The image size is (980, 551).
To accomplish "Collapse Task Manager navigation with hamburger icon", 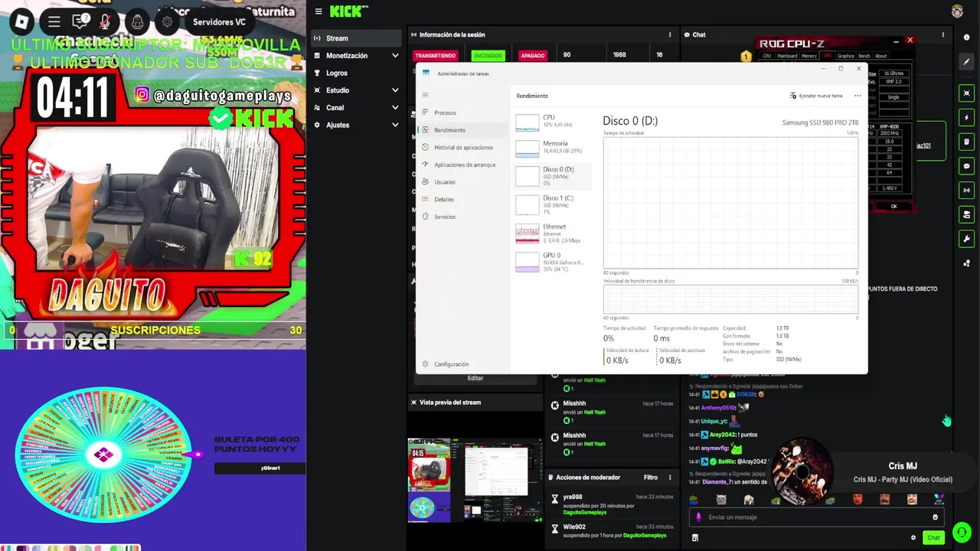I will pos(426,96).
